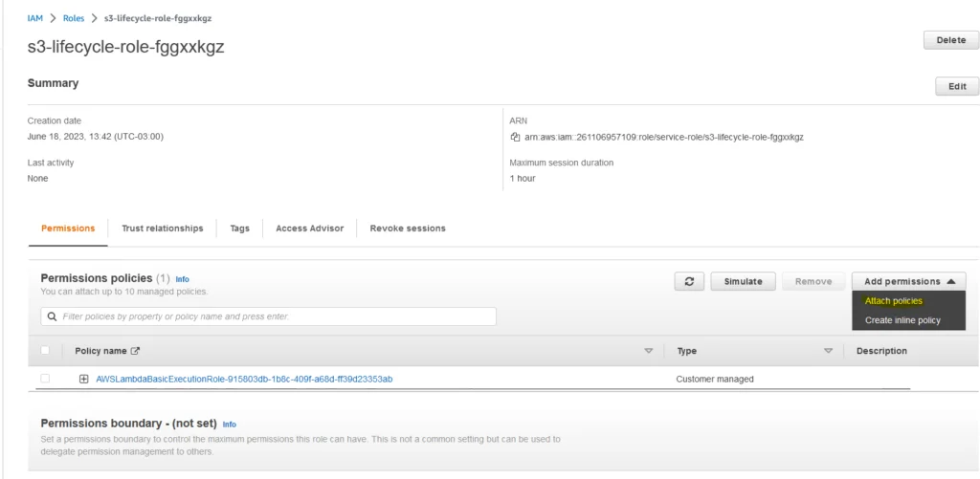The width and height of the screenshot is (980, 479).
Task: Sort with Policy name column arrow
Action: click(x=648, y=351)
